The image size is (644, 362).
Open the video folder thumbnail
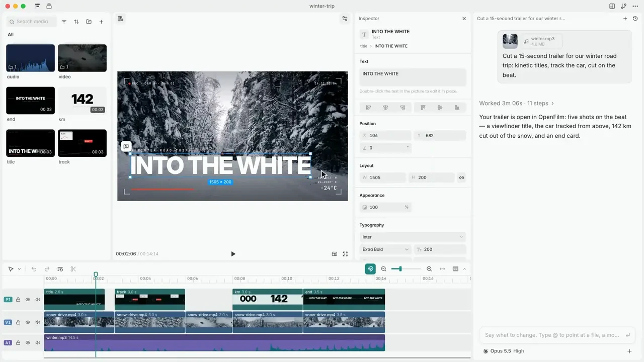point(82,58)
